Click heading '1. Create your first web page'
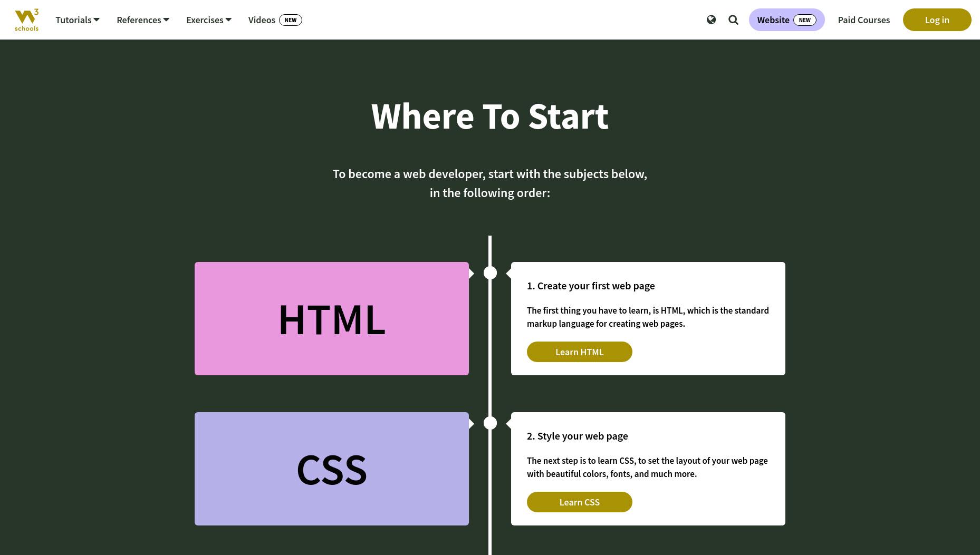980x555 pixels. click(591, 286)
